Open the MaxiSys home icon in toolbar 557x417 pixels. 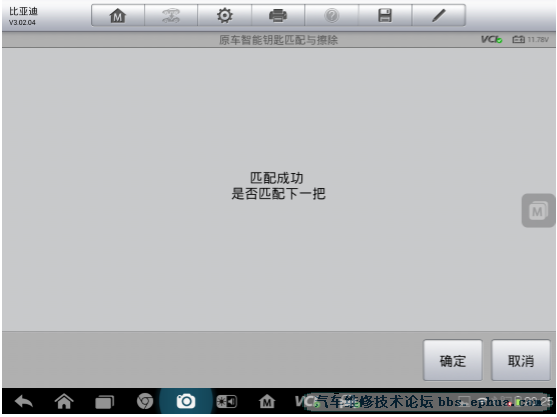118,16
